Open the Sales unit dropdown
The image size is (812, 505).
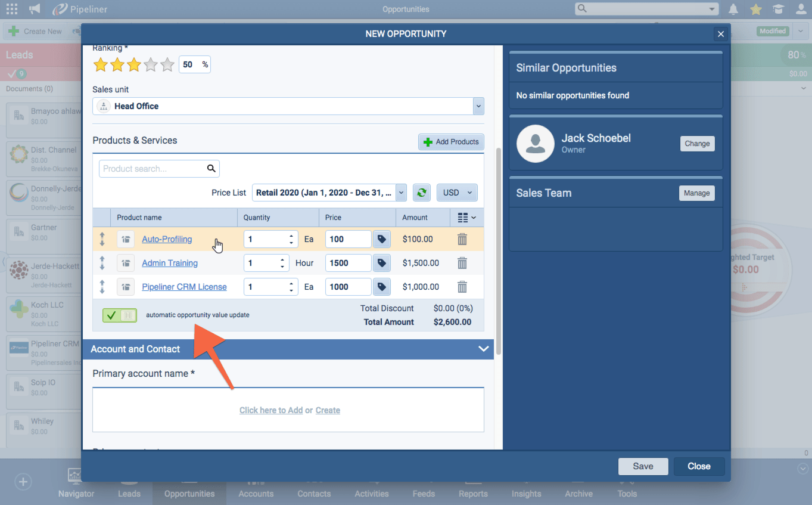[x=478, y=106]
